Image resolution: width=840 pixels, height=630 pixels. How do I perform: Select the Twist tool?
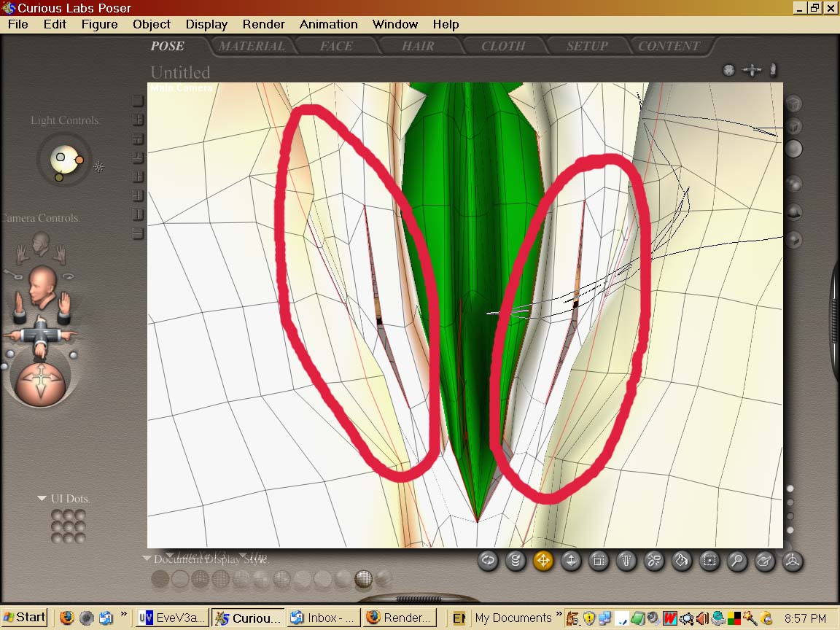[516, 561]
